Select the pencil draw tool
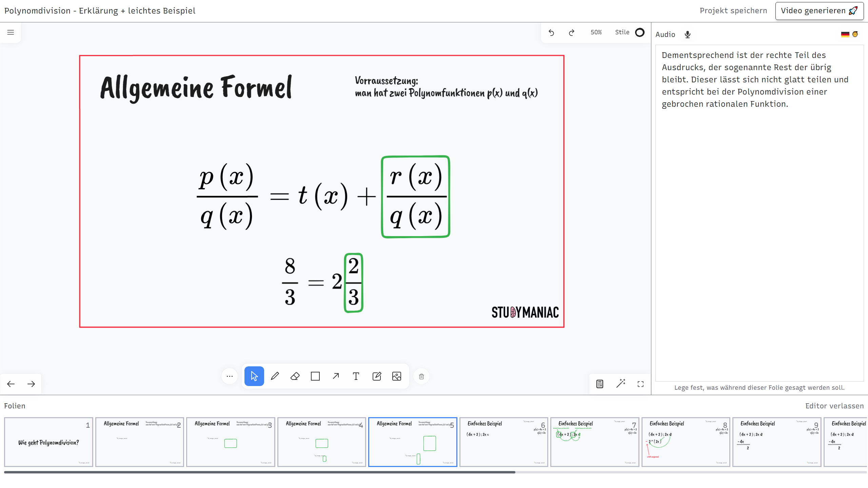 point(275,376)
